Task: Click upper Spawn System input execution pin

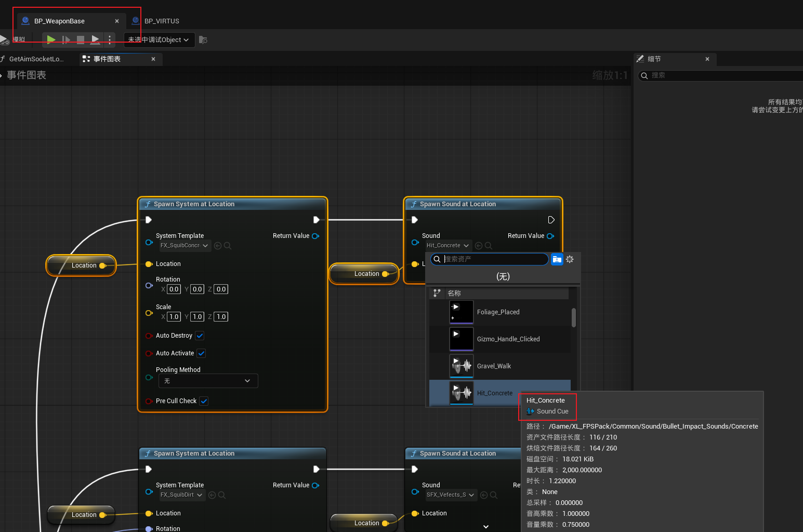Action: click(149, 220)
